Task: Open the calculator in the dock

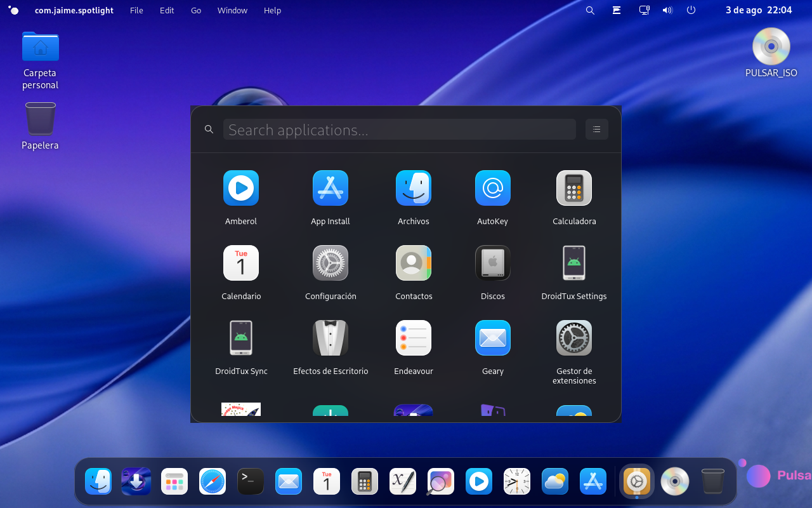Action: click(365, 481)
